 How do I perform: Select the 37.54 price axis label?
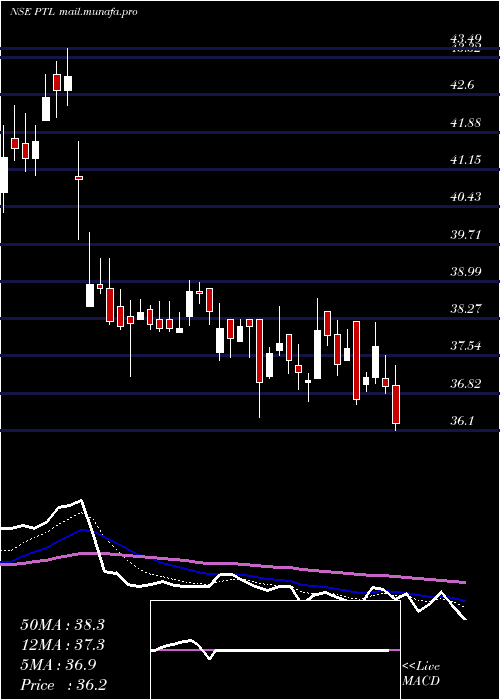(x=466, y=346)
